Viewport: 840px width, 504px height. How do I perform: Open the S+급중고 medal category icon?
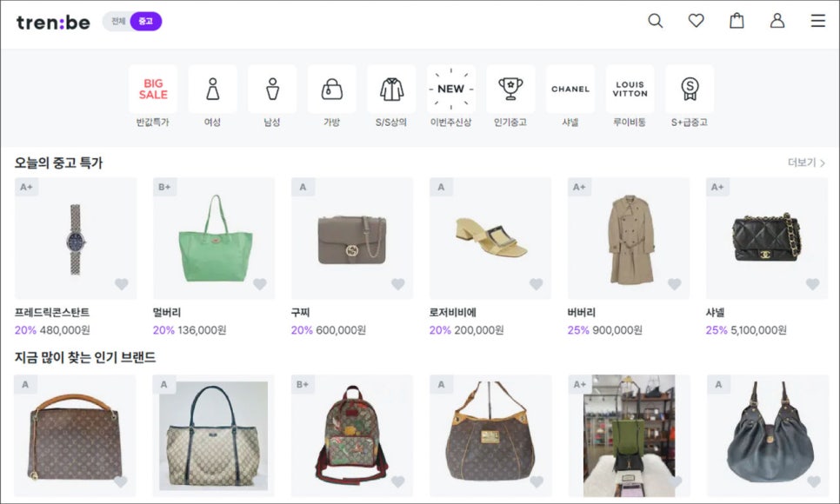click(x=690, y=89)
